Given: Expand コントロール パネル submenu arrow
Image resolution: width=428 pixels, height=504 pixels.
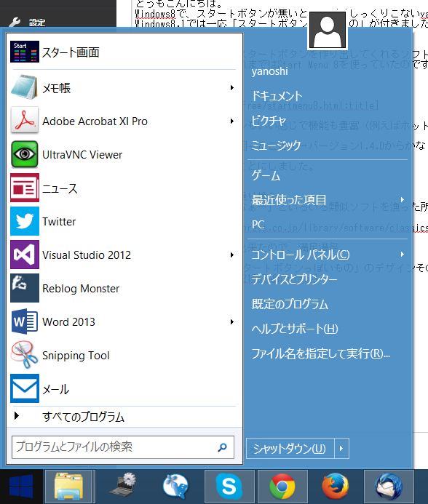Looking at the screenshot, I should (x=403, y=255).
